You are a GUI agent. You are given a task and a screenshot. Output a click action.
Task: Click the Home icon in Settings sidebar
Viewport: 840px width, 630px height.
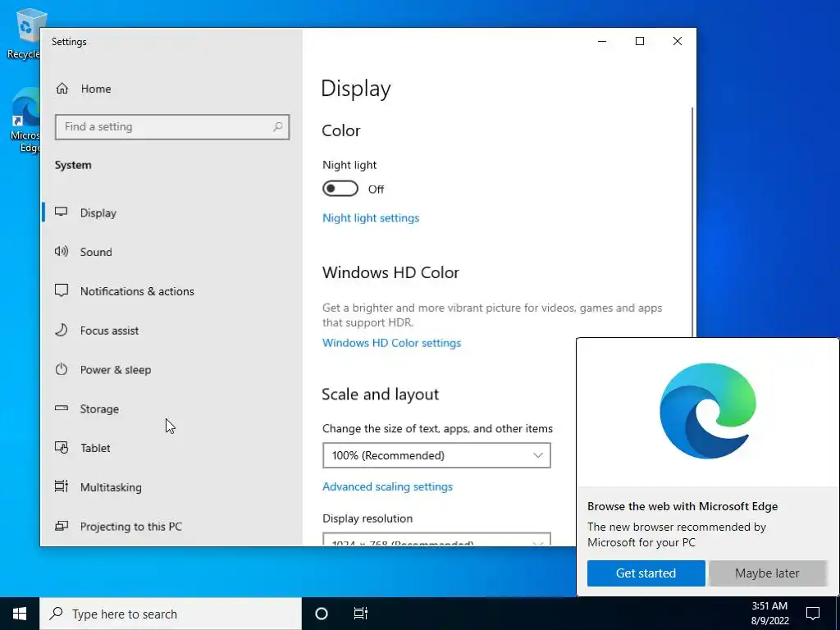click(62, 89)
